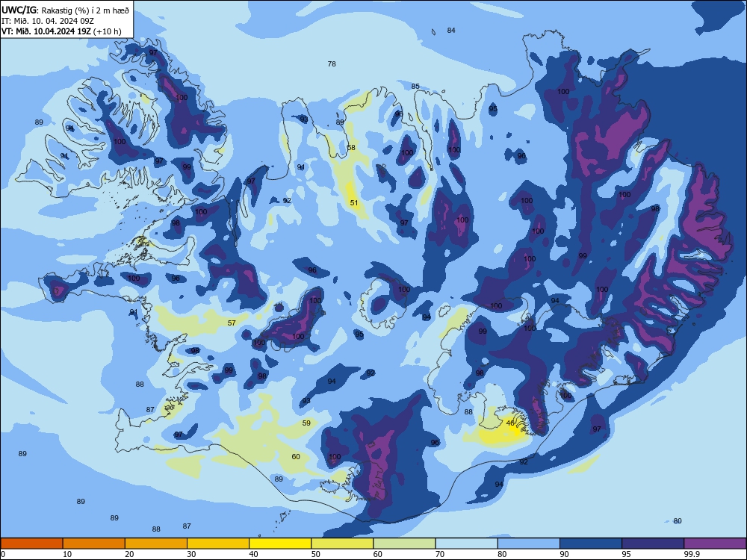The width and height of the screenshot is (747, 560).
Task: Click the title text 'UWC/IG: Rakastig (%) í 2 m hæð'
Action: [65, 9]
